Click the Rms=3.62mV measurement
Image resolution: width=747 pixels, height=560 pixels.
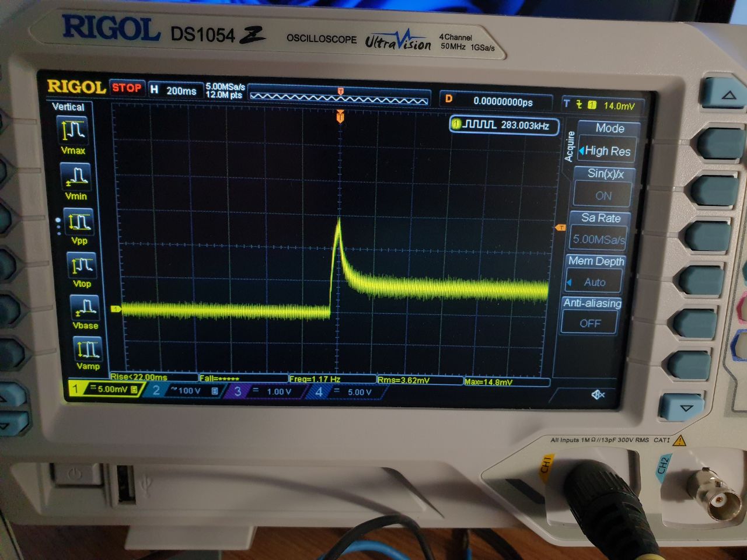point(403,380)
